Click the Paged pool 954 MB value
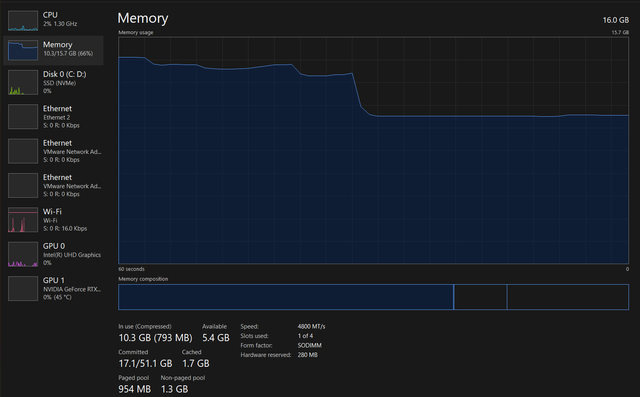 (135, 389)
